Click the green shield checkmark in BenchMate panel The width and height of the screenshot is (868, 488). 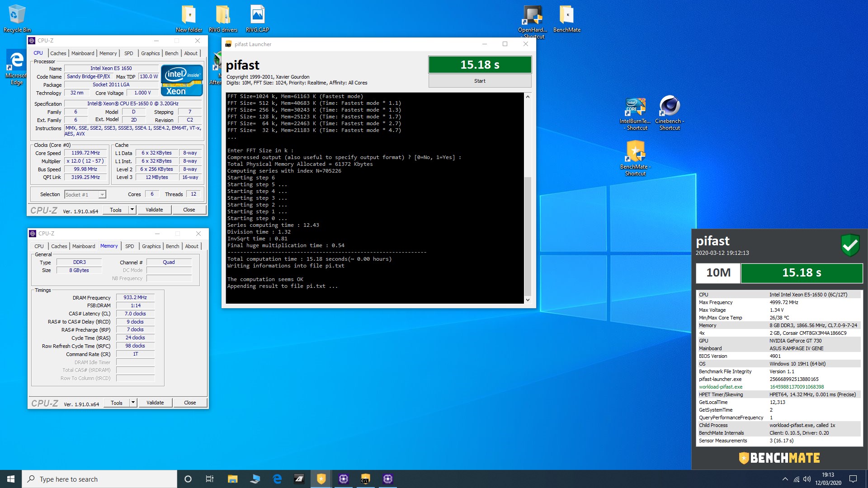[850, 245]
